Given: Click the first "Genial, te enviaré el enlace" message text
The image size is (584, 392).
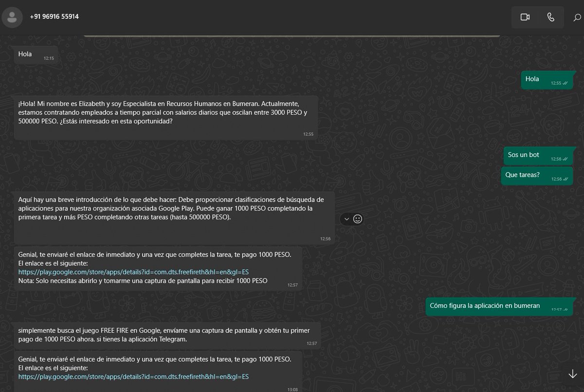Looking at the screenshot, I should pos(155,254).
